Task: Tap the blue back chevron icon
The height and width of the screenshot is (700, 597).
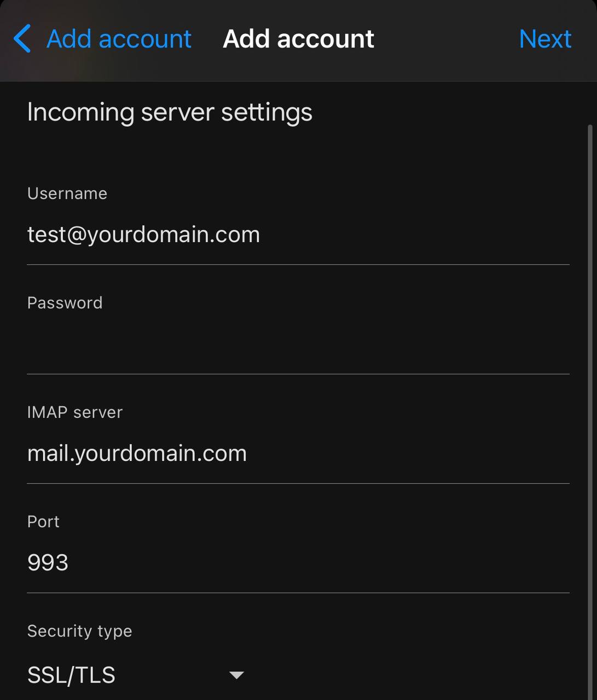Action: pos(22,39)
